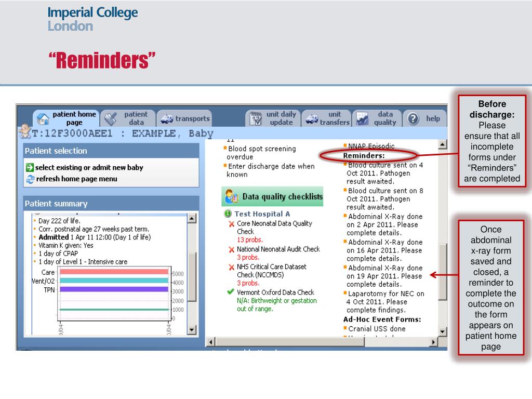Image resolution: width=532 pixels, height=399 pixels.
Task: Click the purple TPN bar in chart
Action: [114, 289]
